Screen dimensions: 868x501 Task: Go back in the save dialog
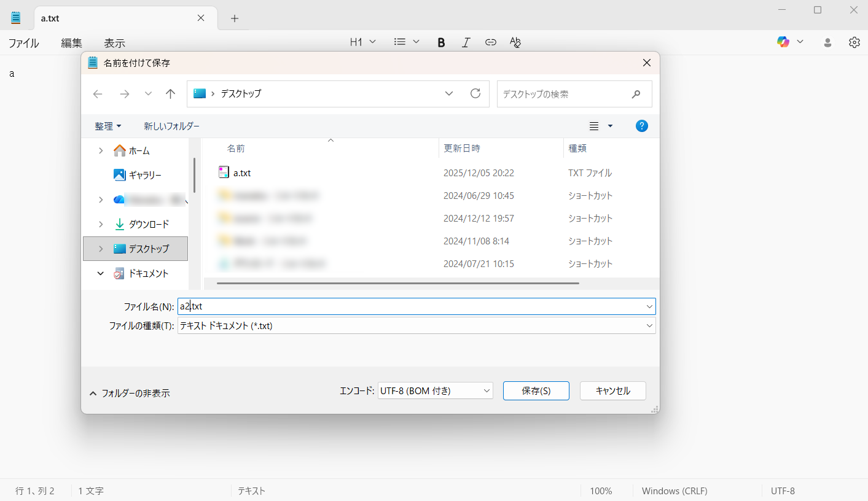98,94
